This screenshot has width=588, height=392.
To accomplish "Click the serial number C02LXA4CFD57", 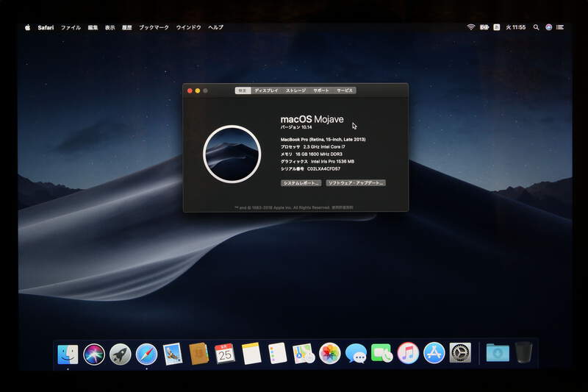I will [323, 169].
